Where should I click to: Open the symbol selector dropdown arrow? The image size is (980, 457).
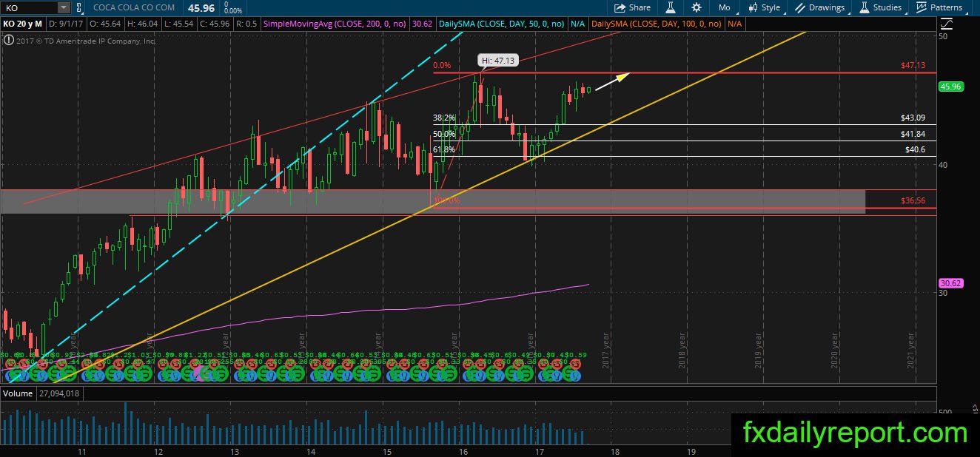click(64, 7)
